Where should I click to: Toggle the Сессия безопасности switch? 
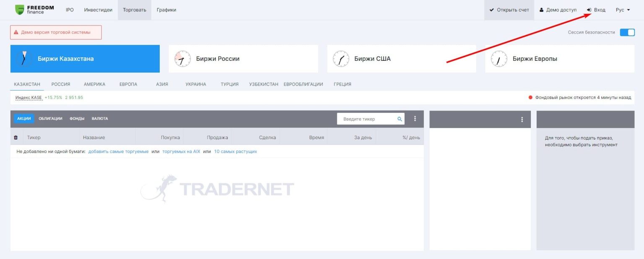pyautogui.click(x=627, y=32)
